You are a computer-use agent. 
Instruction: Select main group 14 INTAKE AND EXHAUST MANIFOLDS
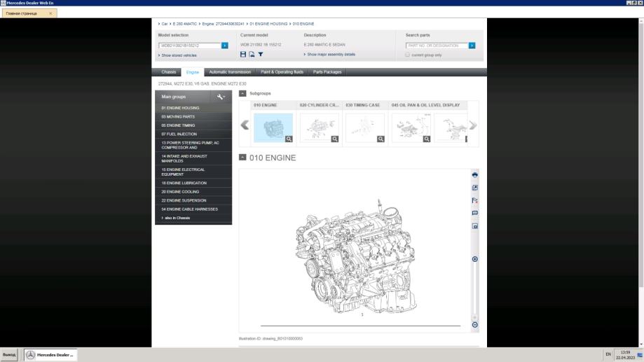click(x=193, y=158)
